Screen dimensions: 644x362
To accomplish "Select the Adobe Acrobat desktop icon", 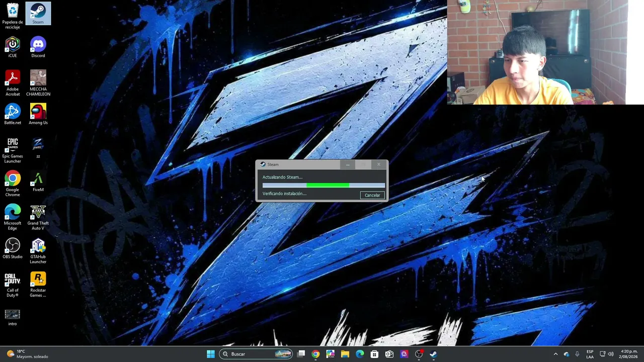I will (13, 83).
